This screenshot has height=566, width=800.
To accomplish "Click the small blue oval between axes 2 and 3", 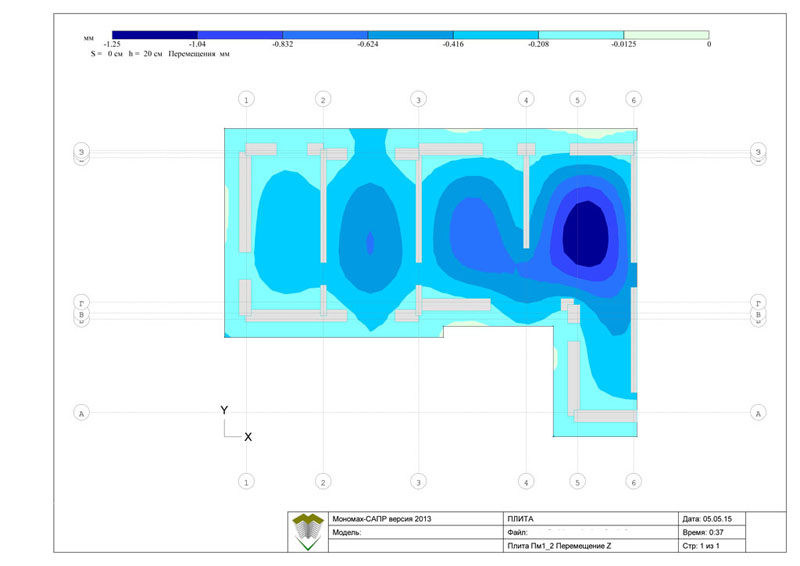I will click(370, 243).
